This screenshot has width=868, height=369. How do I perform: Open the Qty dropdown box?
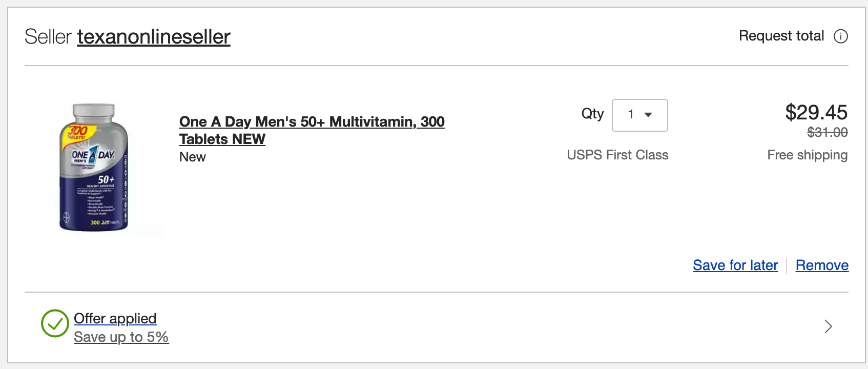coord(639,115)
